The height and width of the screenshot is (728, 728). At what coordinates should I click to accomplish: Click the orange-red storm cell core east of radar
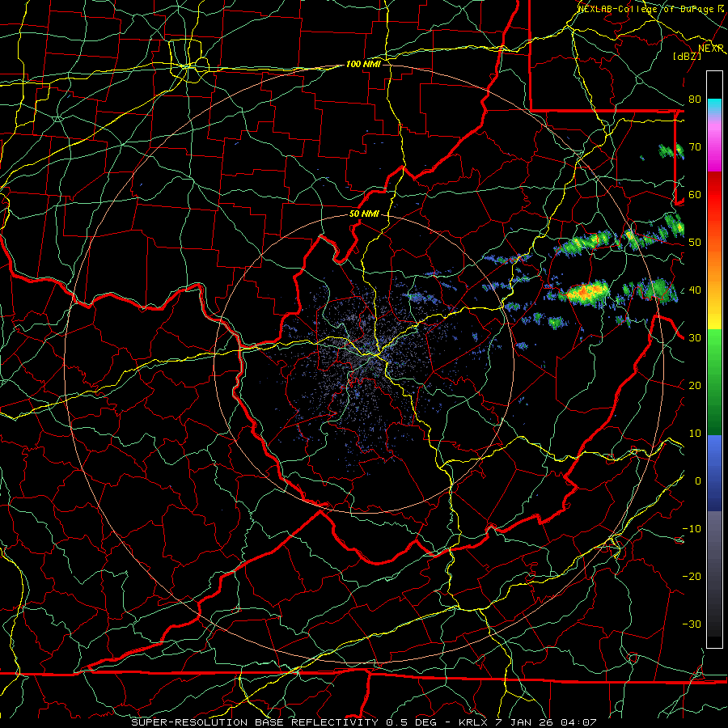tap(586, 293)
